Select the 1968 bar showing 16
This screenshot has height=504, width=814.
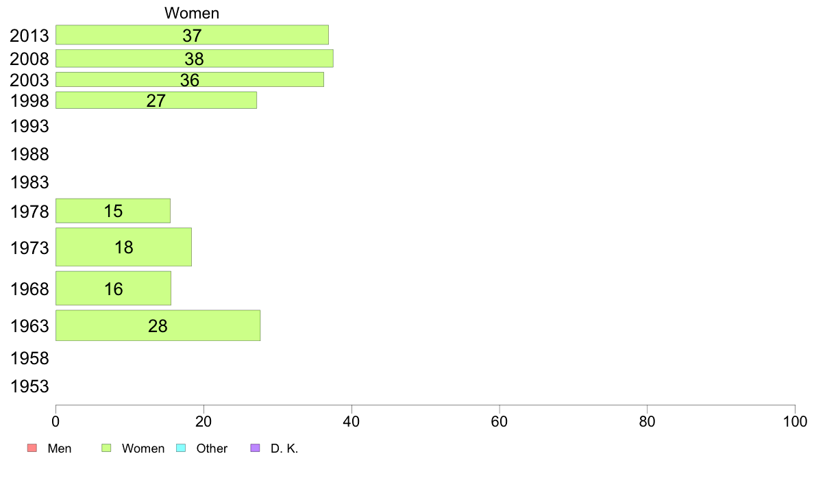113,288
